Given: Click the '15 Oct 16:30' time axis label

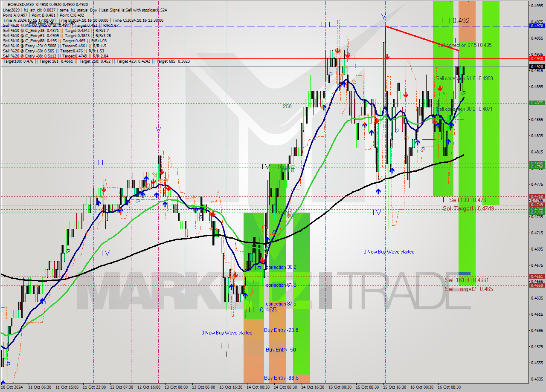Looking at the screenshot, I should point(395,387).
